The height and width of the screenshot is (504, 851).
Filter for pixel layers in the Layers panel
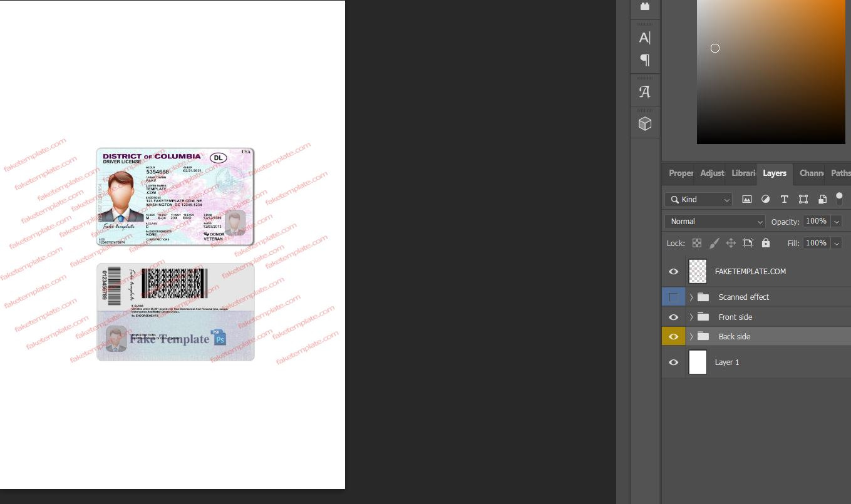[746, 199]
